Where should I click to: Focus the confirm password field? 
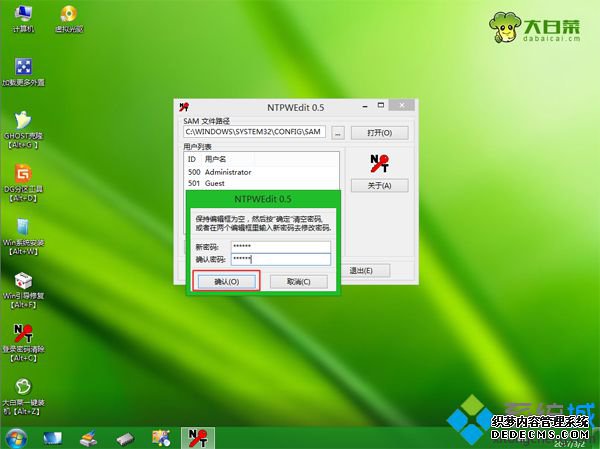click(x=281, y=260)
